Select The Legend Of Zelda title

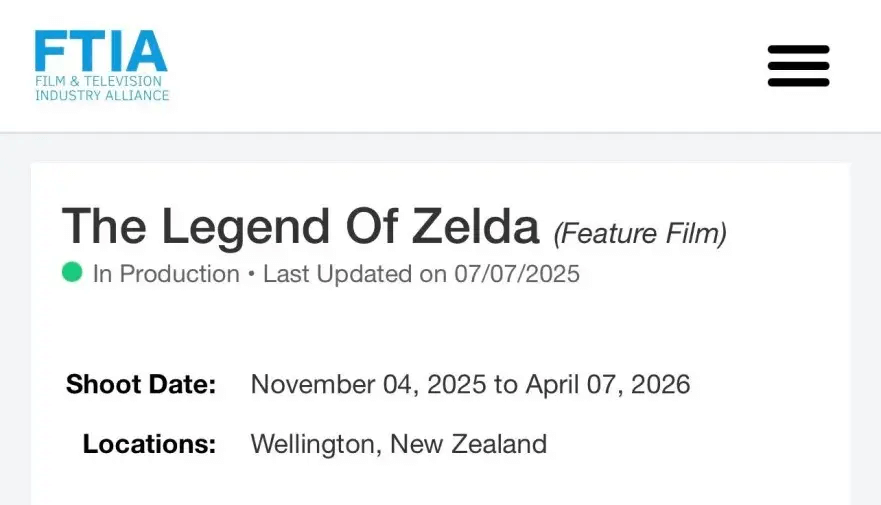(x=300, y=226)
